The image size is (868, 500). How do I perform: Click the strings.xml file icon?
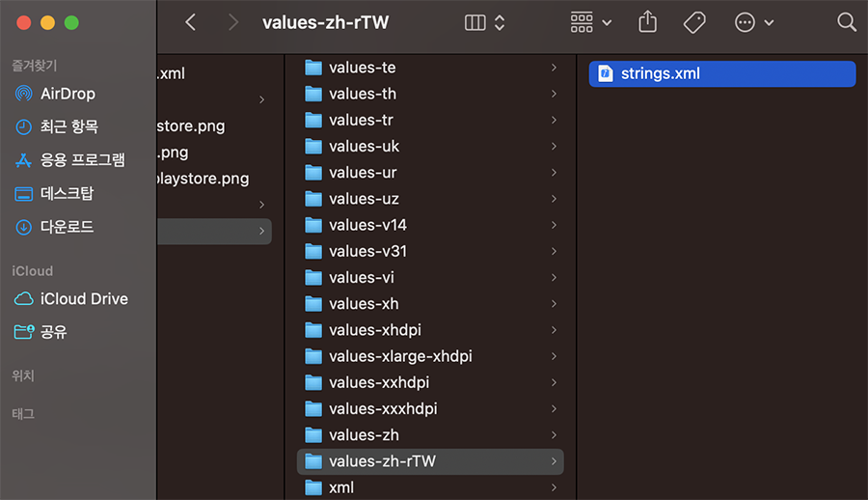(605, 73)
